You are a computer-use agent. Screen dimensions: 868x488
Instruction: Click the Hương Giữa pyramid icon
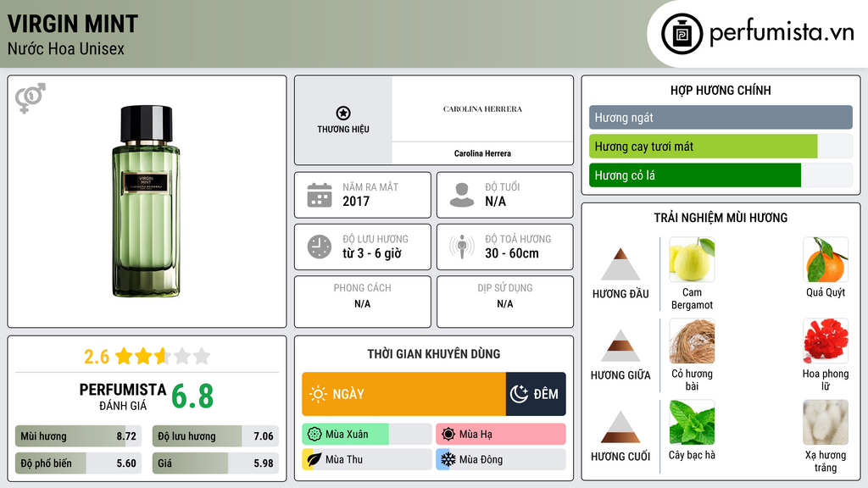coord(620,346)
